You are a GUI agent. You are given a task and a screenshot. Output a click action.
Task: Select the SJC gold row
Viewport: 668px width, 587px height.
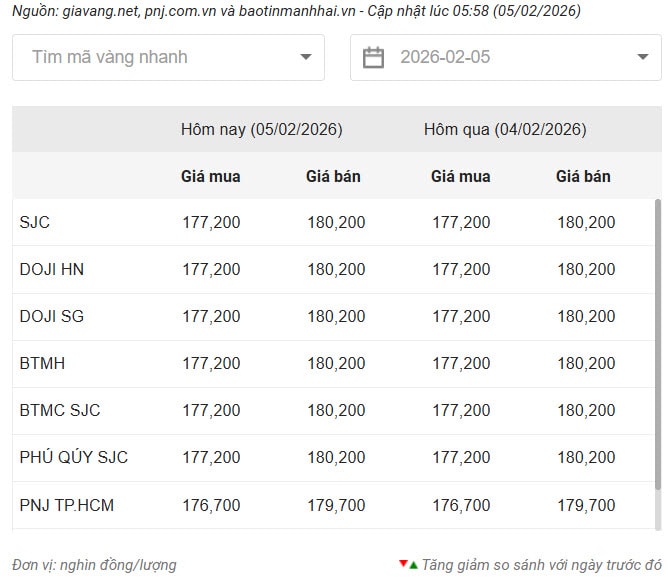click(x=35, y=222)
